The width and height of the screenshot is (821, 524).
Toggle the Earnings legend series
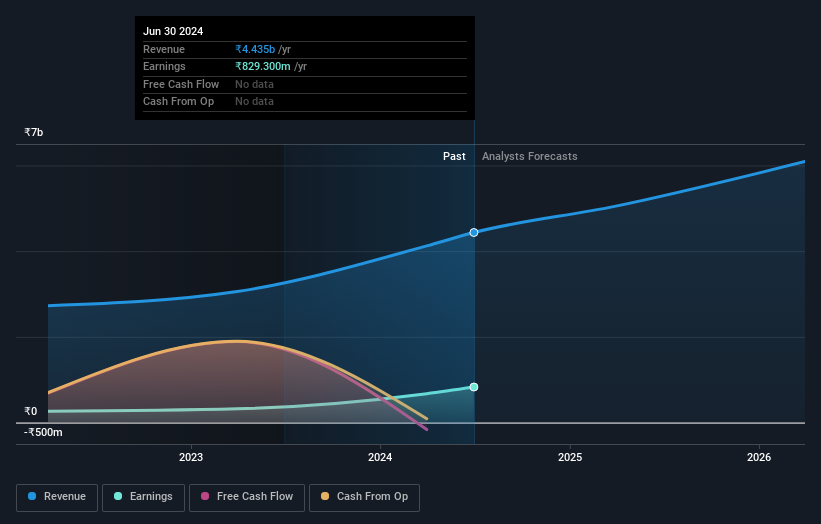click(x=143, y=497)
